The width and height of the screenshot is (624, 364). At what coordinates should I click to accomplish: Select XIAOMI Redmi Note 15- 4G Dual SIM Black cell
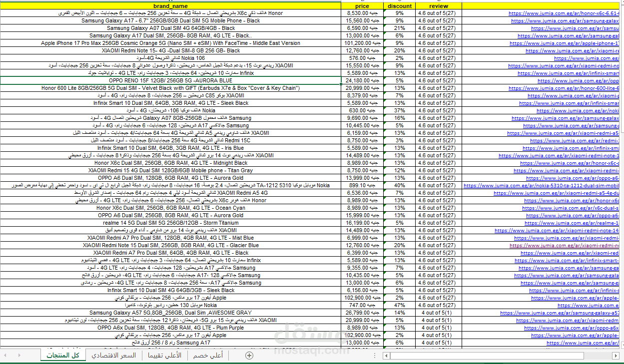coord(171,51)
